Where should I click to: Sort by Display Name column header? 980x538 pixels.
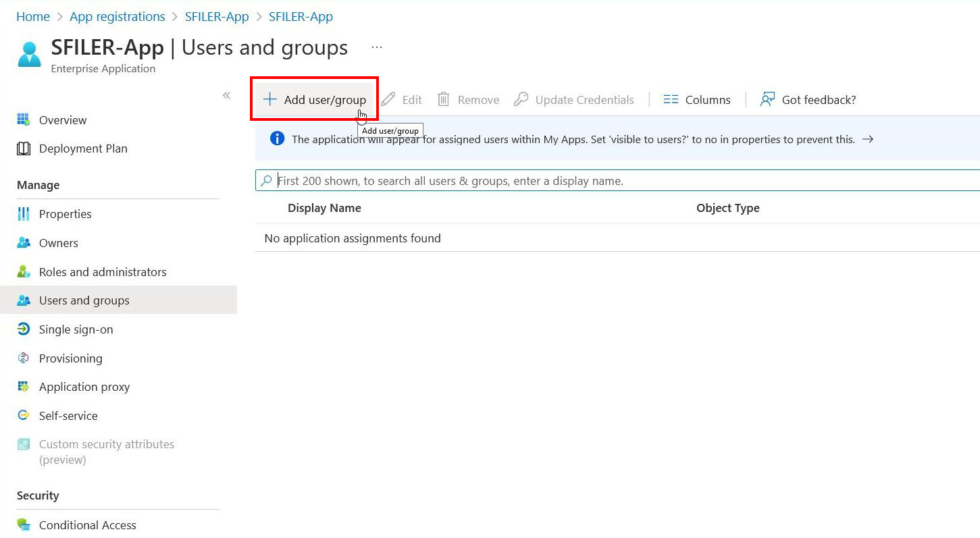pos(324,208)
